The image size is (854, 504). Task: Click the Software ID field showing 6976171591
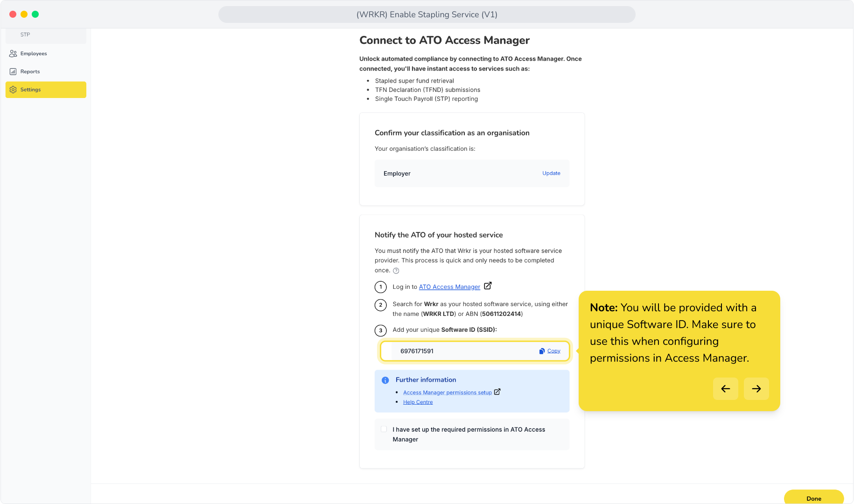point(475,351)
